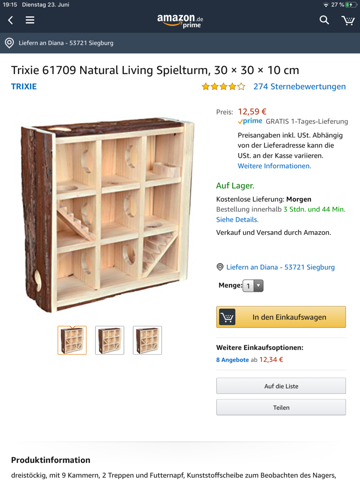Select the second product thumbnail
Viewport: 360px width, 480px height.
coord(110,340)
